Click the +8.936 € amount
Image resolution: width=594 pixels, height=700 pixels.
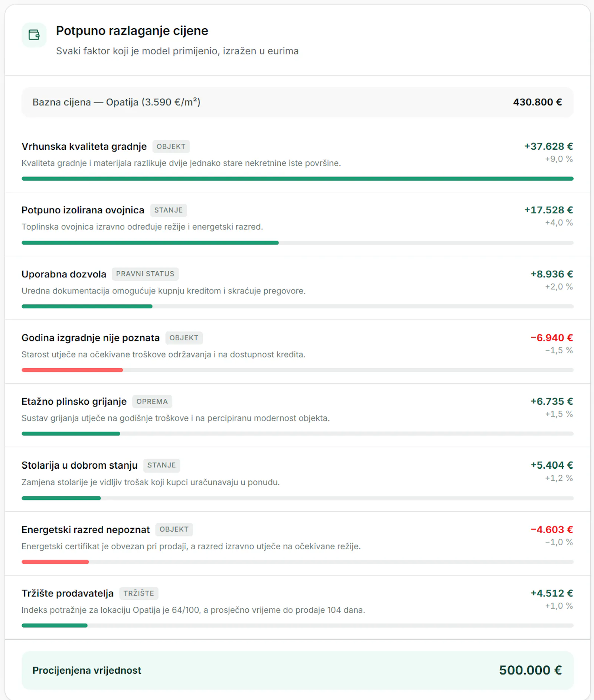coord(552,274)
